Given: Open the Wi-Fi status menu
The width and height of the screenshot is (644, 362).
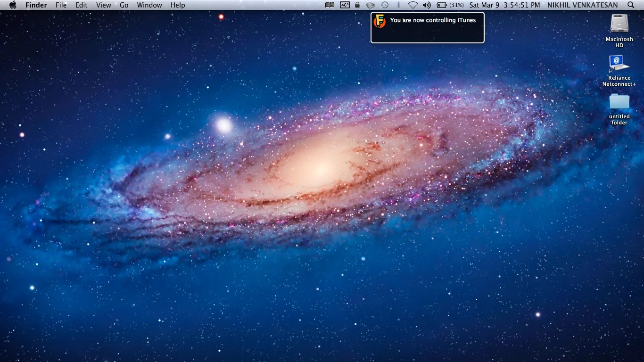Looking at the screenshot, I should click(413, 5).
